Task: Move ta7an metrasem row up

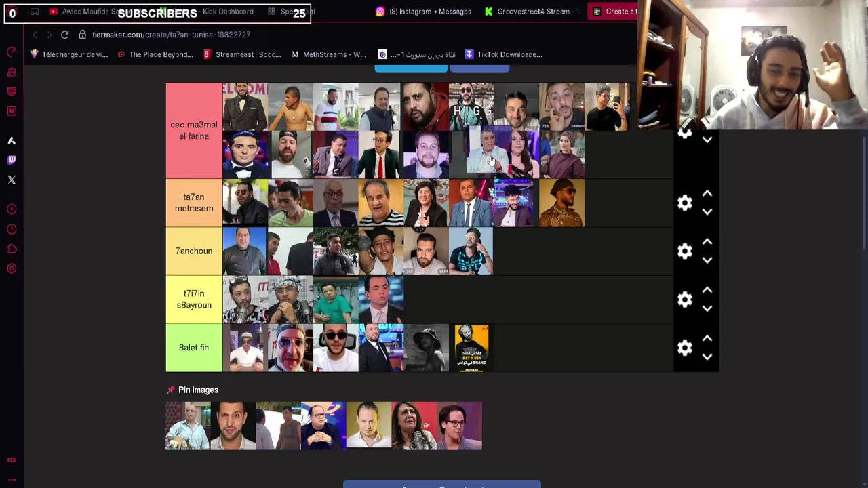Action: pyautogui.click(x=707, y=194)
